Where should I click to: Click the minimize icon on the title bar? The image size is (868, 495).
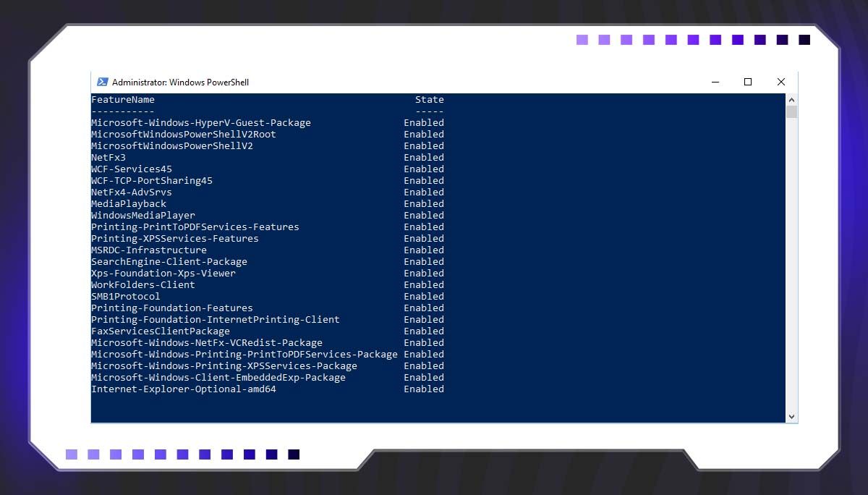click(x=715, y=82)
